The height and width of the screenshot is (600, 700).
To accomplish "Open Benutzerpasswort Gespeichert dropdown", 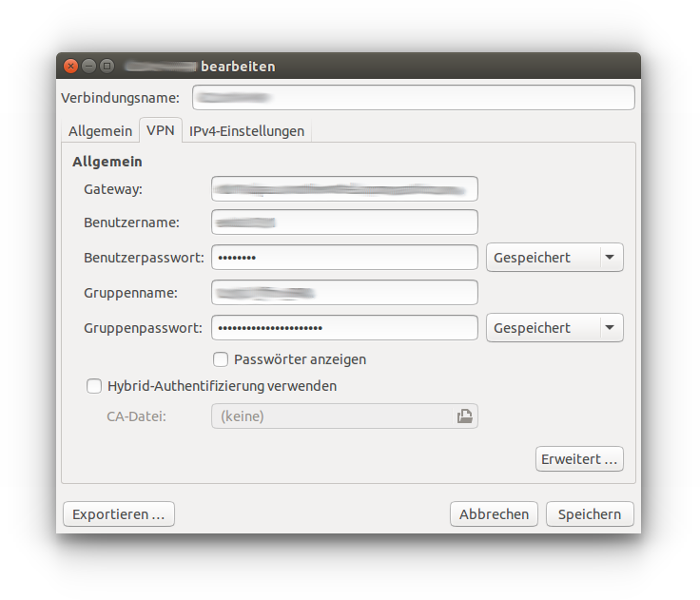I will pyautogui.click(x=554, y=258).
